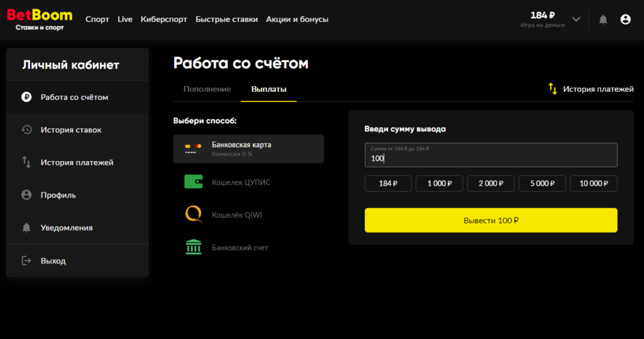Open Быстрые ставки menu item
The height and width of the screenshot is (339, 644).
tap(226, 19)
